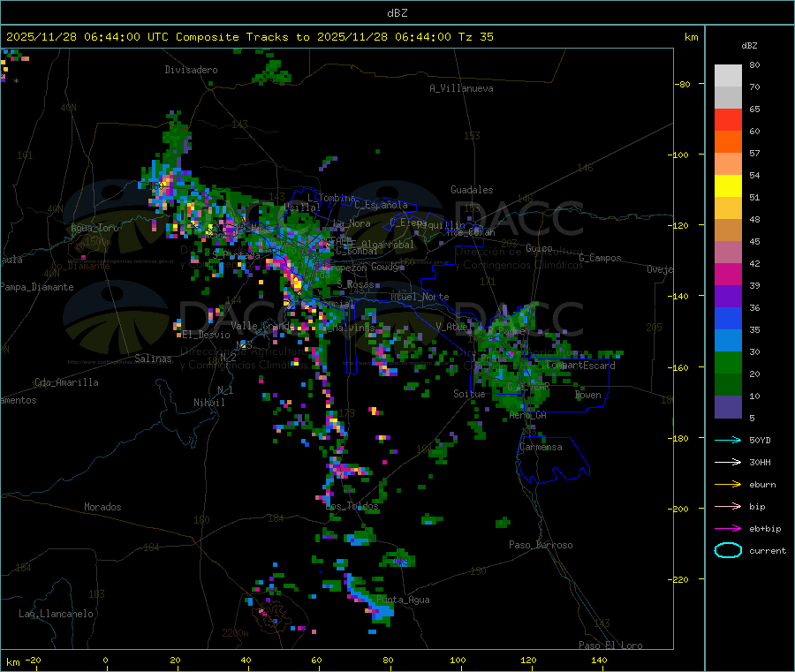795x672 pixels.
Task: Click the Paso_El_Loro map label
Action: [x=610, y=646]
